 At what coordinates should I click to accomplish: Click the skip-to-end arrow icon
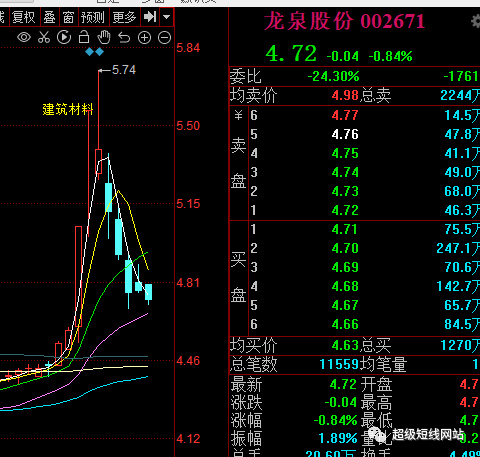(150, 16)
